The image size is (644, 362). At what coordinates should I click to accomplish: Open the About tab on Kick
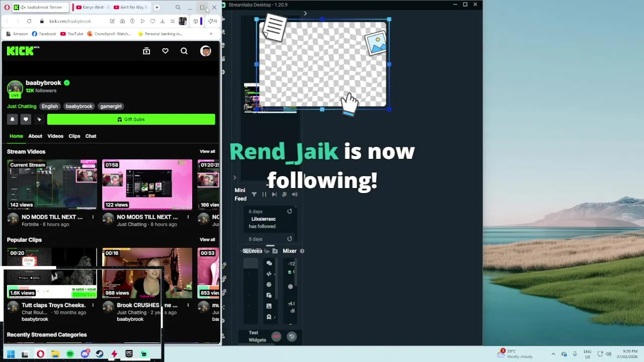(x=35, y=136)
